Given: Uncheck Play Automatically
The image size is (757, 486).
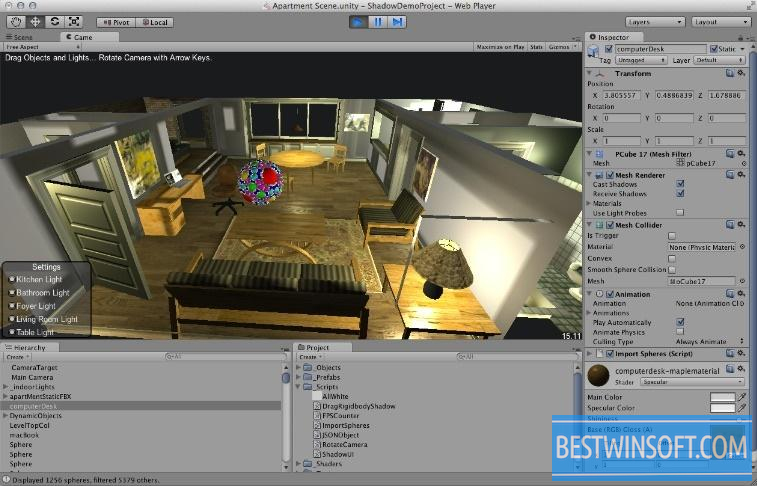Looking at the screenshot, I should (x=680, y=322).
